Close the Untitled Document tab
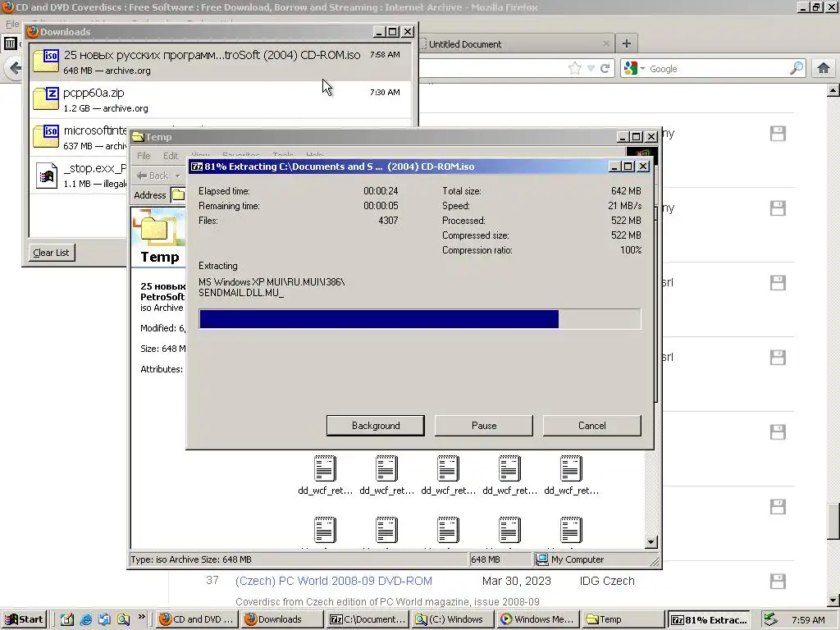The image size is (840, 630). [606, 43]
